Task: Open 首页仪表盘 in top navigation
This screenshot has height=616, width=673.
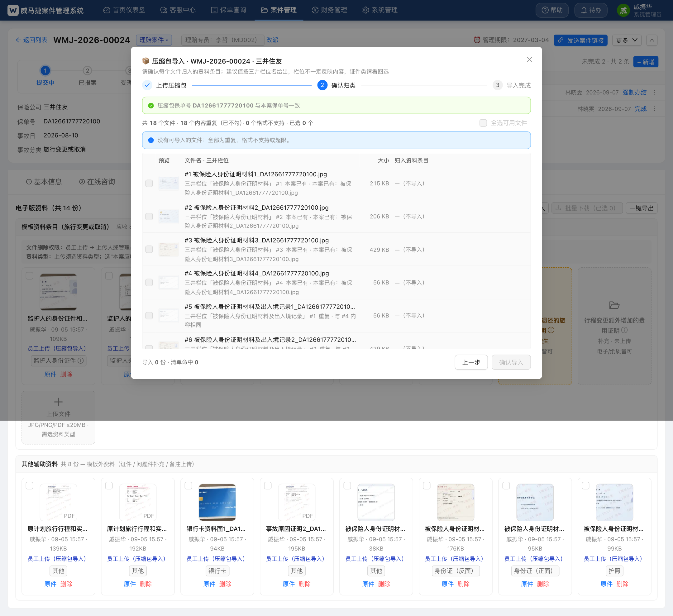Action: pos(124,10)
